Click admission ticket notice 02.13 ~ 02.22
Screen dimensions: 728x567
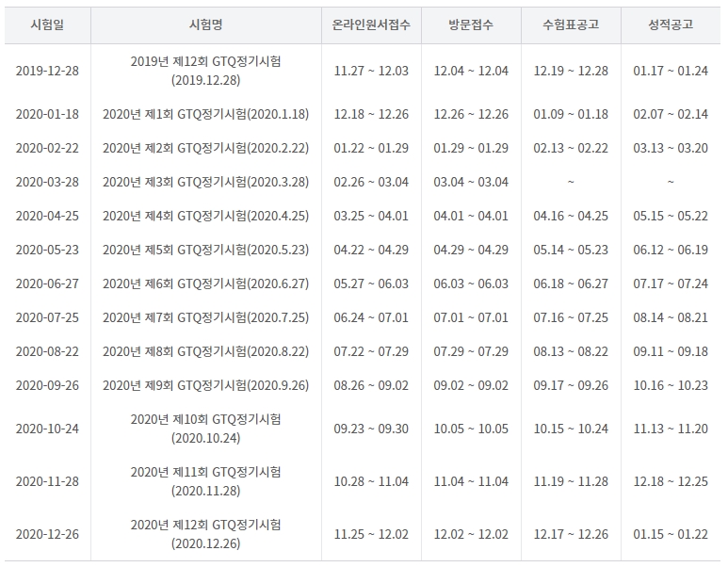571,148
